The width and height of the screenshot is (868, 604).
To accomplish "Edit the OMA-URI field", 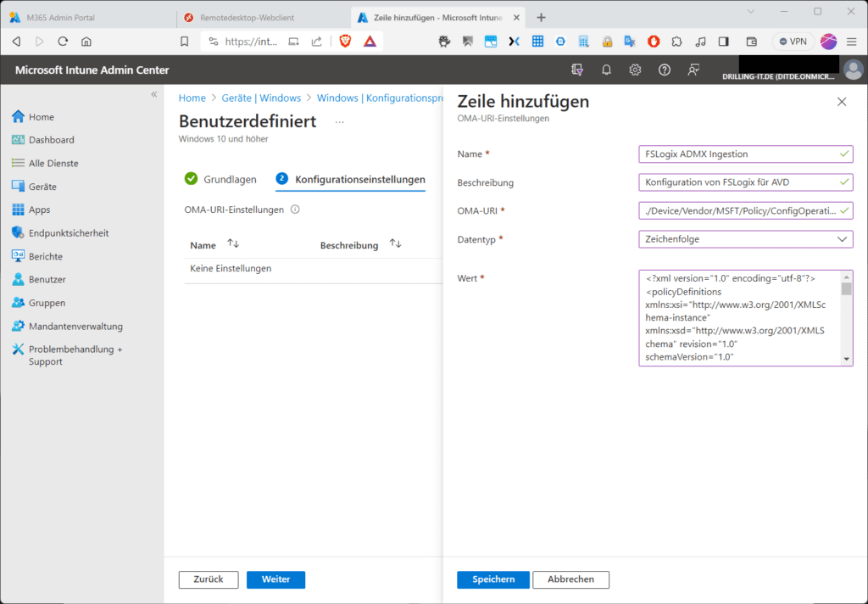I will [746, 210].
